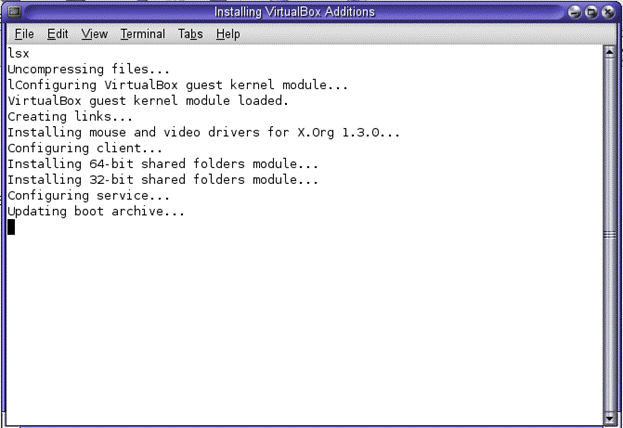
Task: Click the scrollbar down arrow
Action: 609,418
